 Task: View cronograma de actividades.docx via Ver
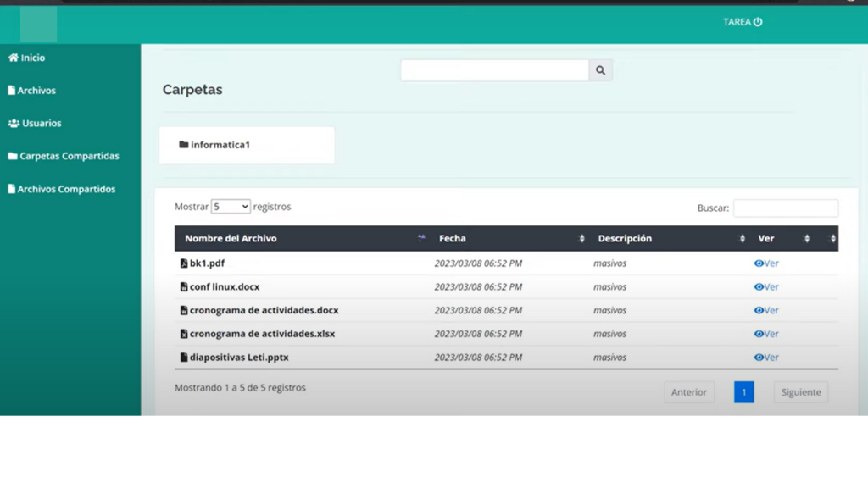766,310
